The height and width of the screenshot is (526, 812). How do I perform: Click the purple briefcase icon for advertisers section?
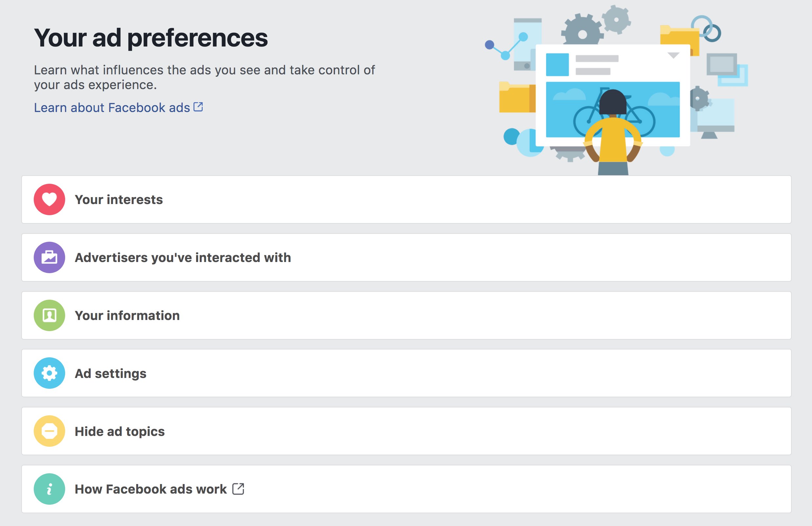49,258
